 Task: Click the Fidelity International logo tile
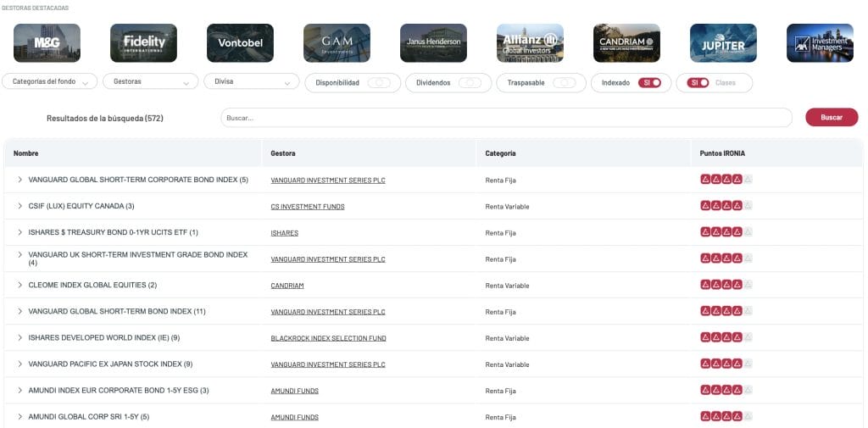point(143,42)
